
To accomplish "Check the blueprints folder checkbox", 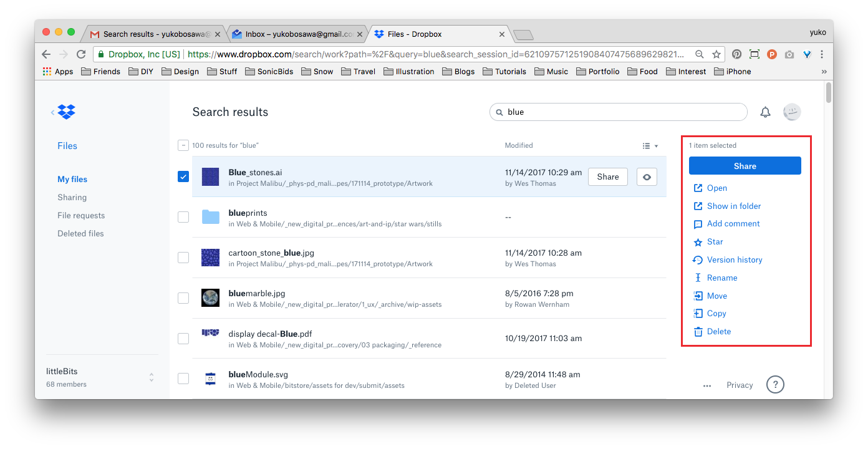I will 183,217.
